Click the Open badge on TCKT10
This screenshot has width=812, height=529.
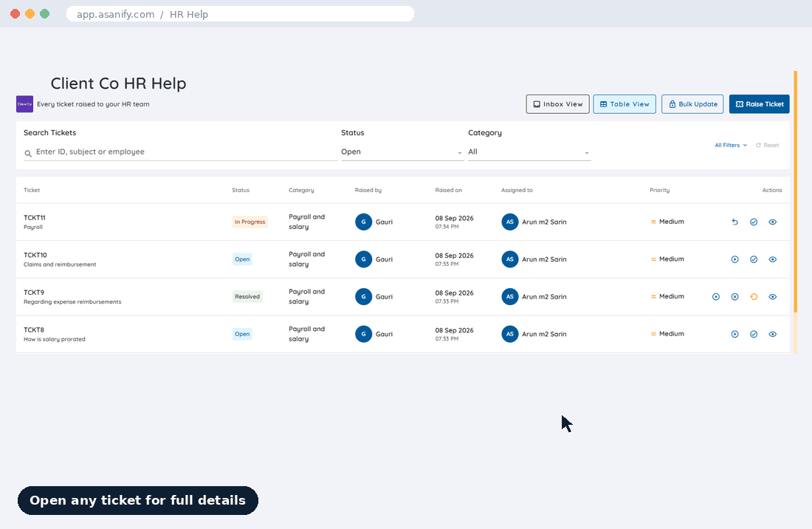(242, 259)
